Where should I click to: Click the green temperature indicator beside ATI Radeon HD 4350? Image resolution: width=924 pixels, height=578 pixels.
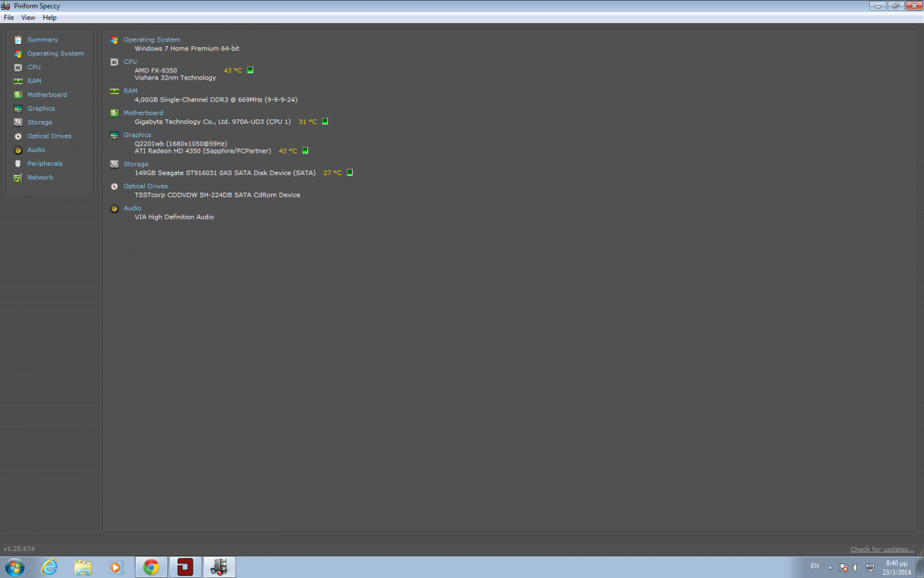click(305, 150)
